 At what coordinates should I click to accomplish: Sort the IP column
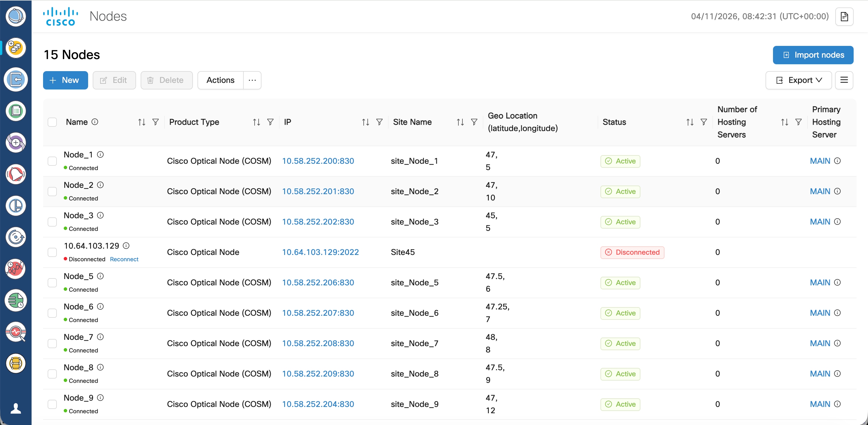pyautogui.click(x=365, y=122)
